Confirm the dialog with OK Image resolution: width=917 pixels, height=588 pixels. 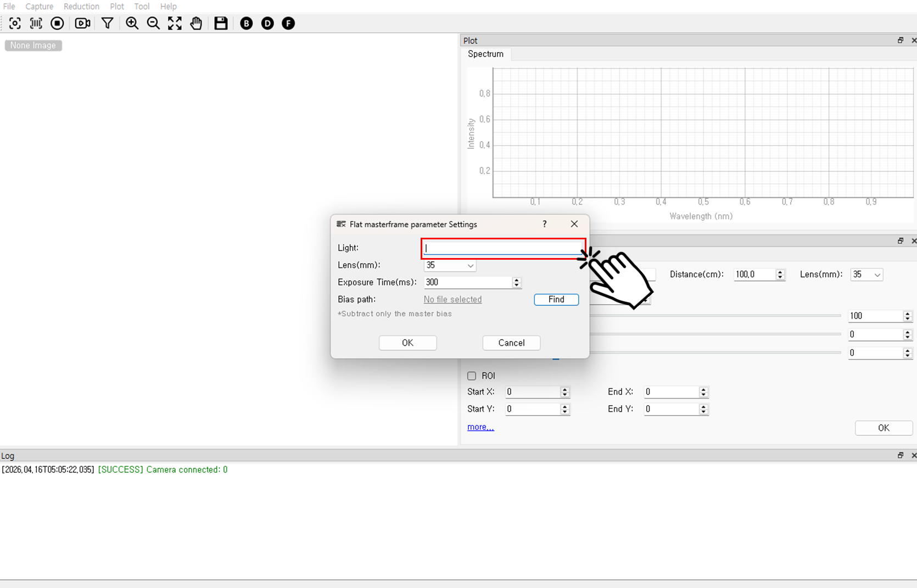point(407,343)
